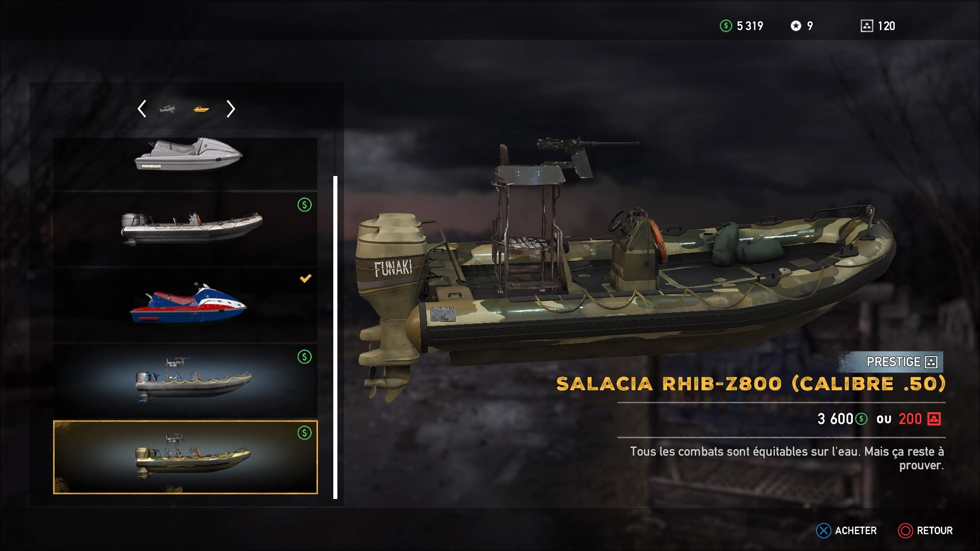Screen dimensions: 980x551
Task: Click dollar icon on grey inflatable boat
Action: pyautogui.click(x=305, y=205)
